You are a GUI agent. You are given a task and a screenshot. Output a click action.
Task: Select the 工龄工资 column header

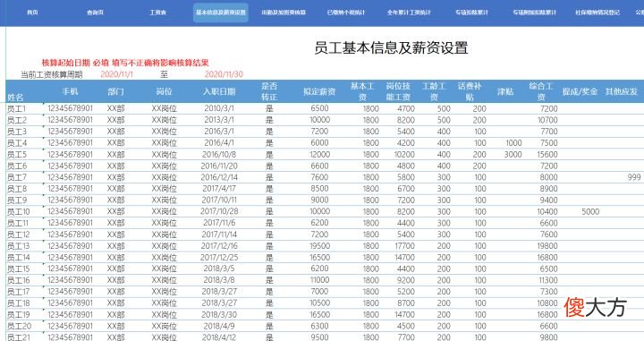tap(434, 91)
